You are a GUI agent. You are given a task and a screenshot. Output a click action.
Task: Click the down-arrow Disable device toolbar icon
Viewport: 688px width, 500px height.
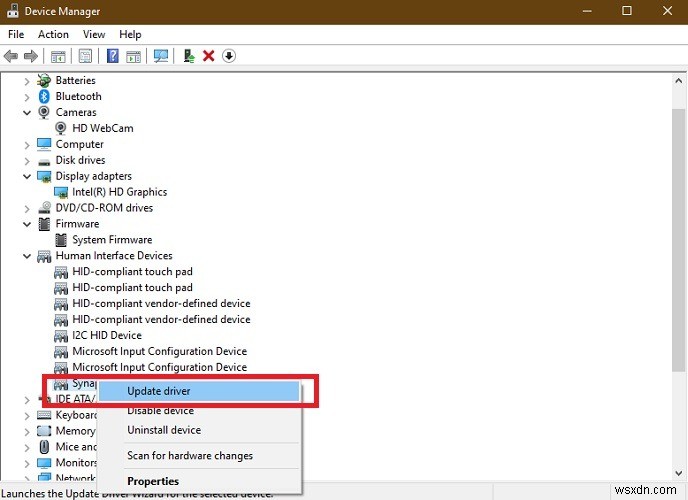(229, 56)
